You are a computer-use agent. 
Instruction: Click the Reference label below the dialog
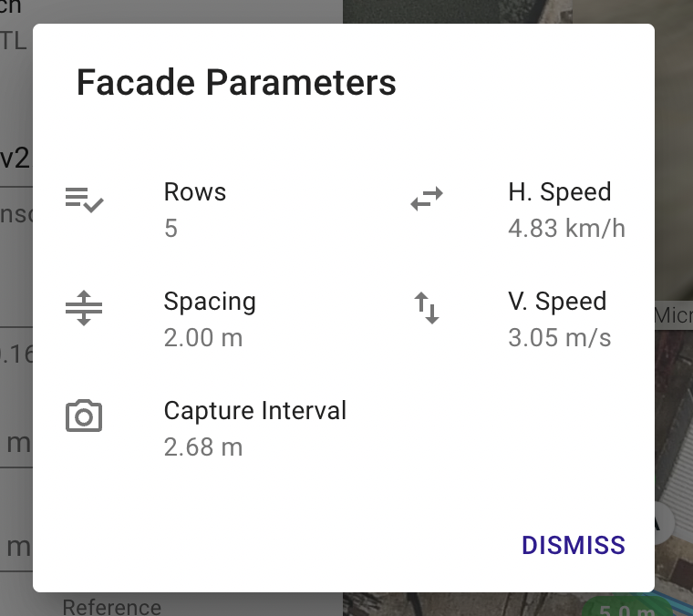[x=112, y=607]
